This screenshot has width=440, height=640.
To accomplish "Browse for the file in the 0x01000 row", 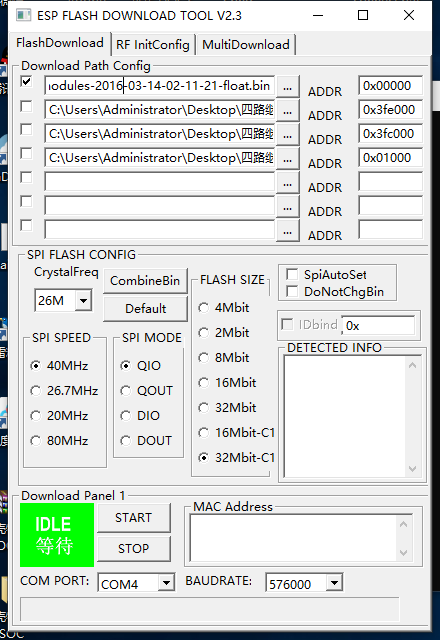I will click(x=288, y=158).
